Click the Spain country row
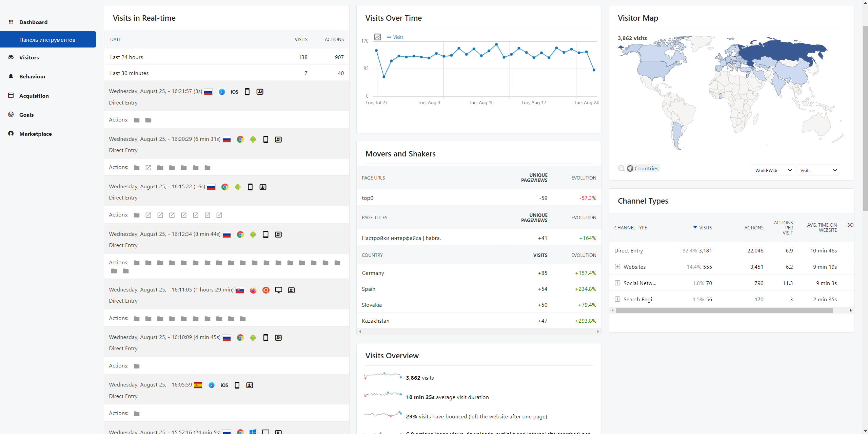Screen dimensions: 868x434 pyautogui.click(x=479, y=289)
